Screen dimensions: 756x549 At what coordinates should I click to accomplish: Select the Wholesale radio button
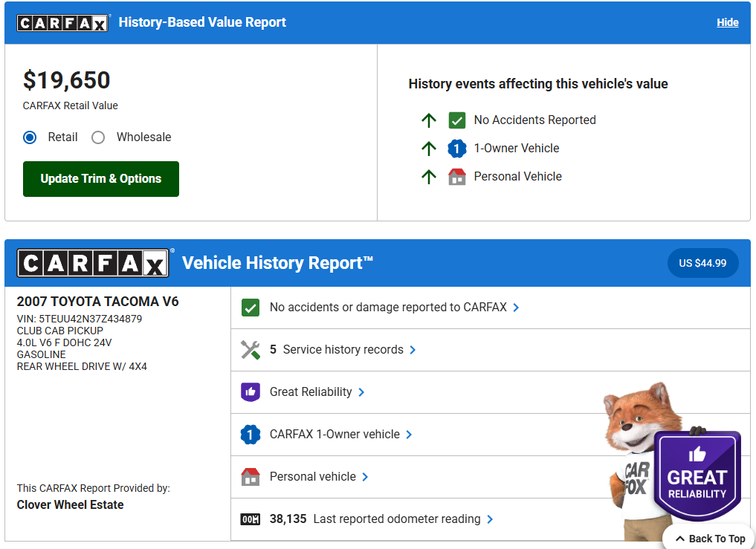coord(98,137)
